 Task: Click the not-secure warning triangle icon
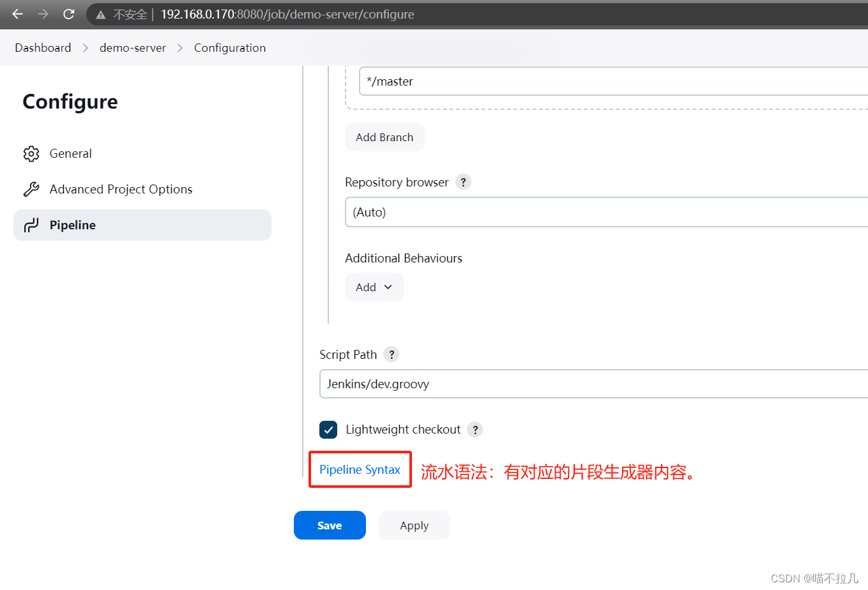point(101,15)
